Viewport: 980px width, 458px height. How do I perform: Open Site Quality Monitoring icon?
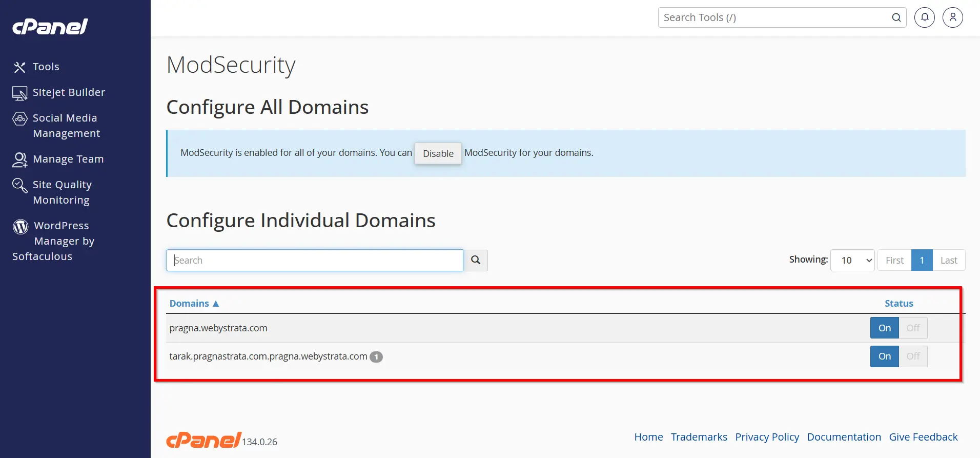[19, 185]
